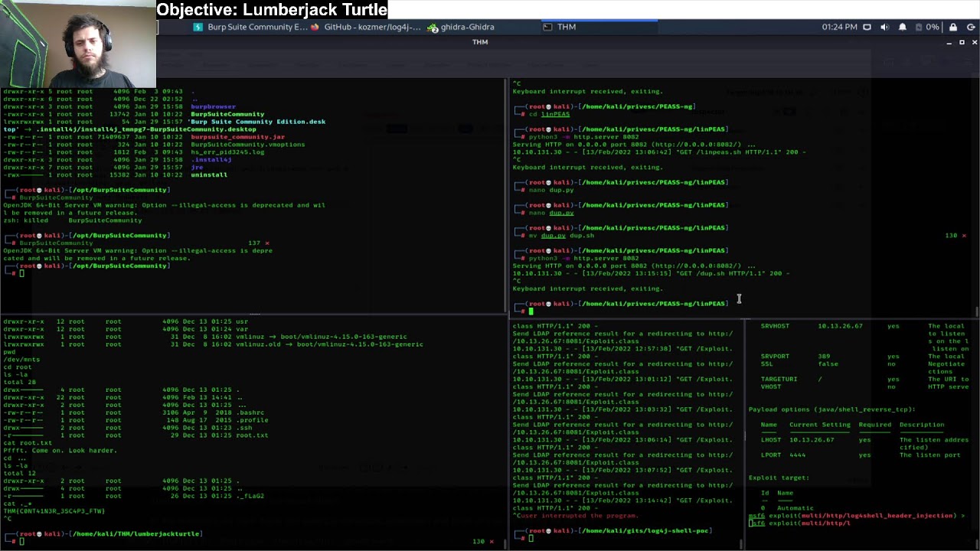Click 'burpsuite_community.jar' in file listing
Viewport: 980px width, 551px height.
238,136
